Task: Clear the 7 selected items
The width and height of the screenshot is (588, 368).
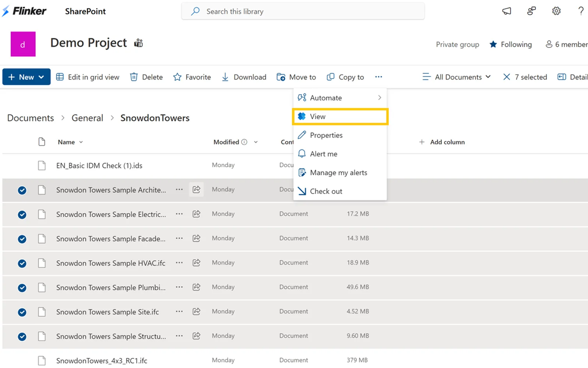Action: [x=506, y=77]
